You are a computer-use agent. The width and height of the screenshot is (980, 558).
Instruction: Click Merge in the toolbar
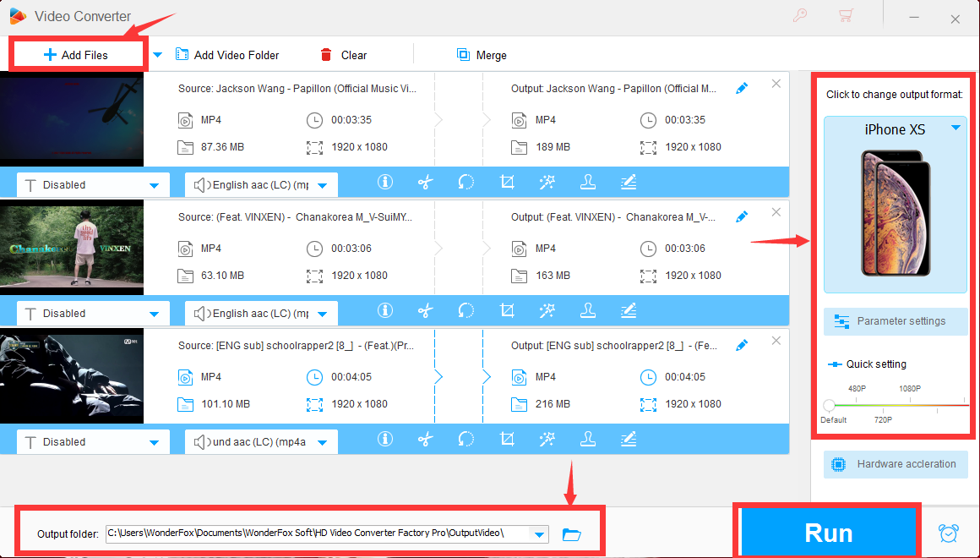[482, 55]
